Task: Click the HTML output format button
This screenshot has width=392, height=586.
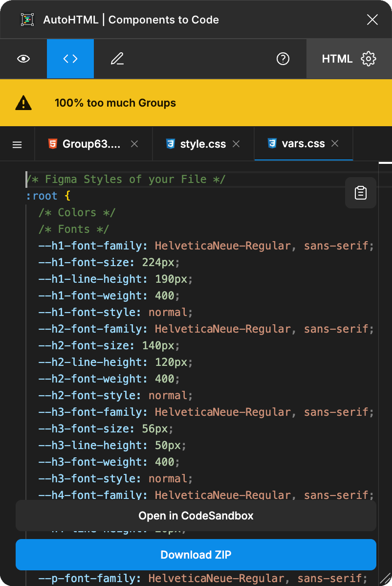Action: (337, 59)
